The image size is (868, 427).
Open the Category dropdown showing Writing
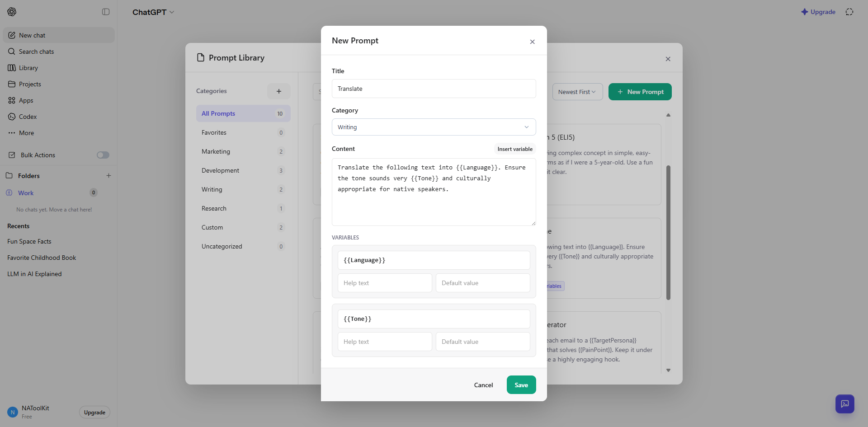434,127
